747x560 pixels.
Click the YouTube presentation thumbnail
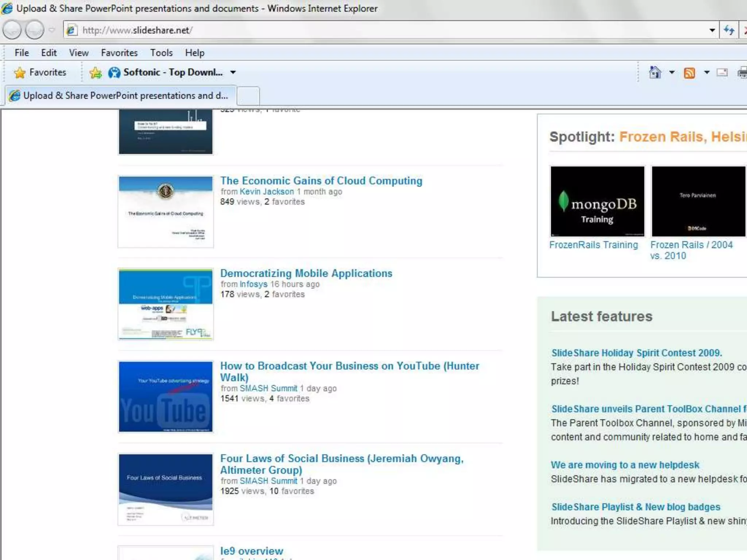pos(166,397)
